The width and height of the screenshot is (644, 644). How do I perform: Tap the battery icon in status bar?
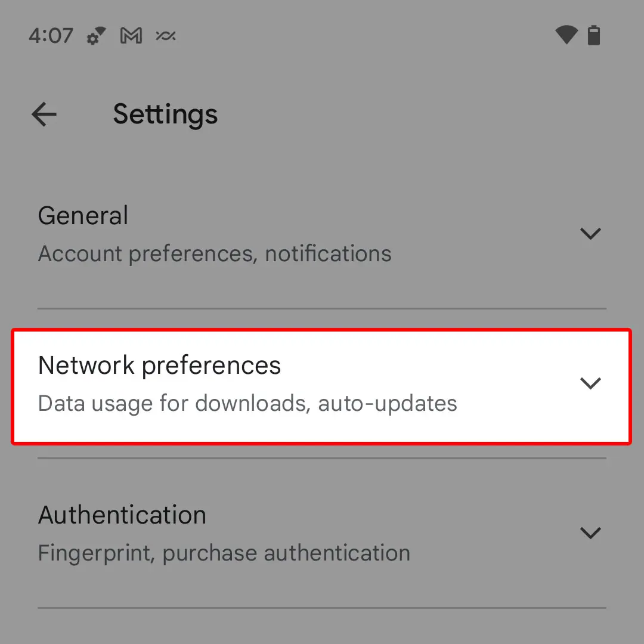[594, 36]
